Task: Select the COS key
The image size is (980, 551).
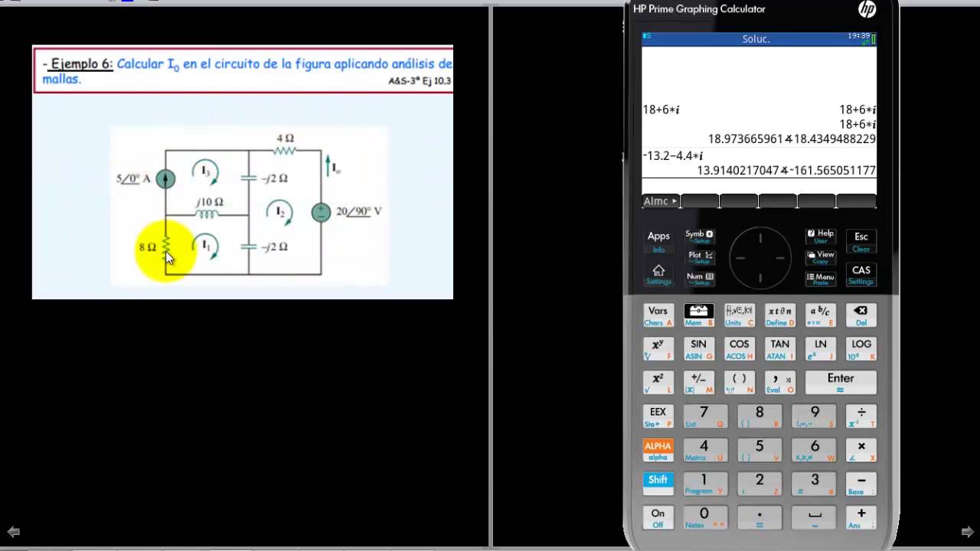Action: (739, 349)
